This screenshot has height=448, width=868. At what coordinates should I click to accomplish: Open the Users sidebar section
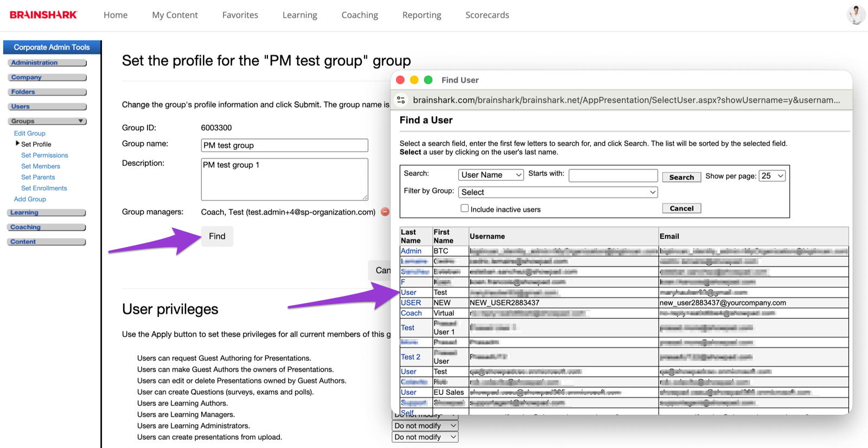click(x=47, y=107)
